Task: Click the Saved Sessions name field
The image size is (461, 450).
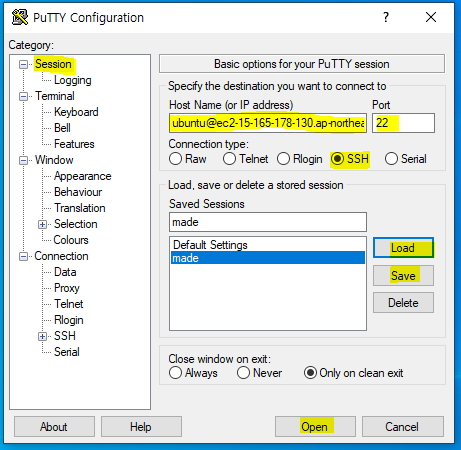Action: [268, 222]
